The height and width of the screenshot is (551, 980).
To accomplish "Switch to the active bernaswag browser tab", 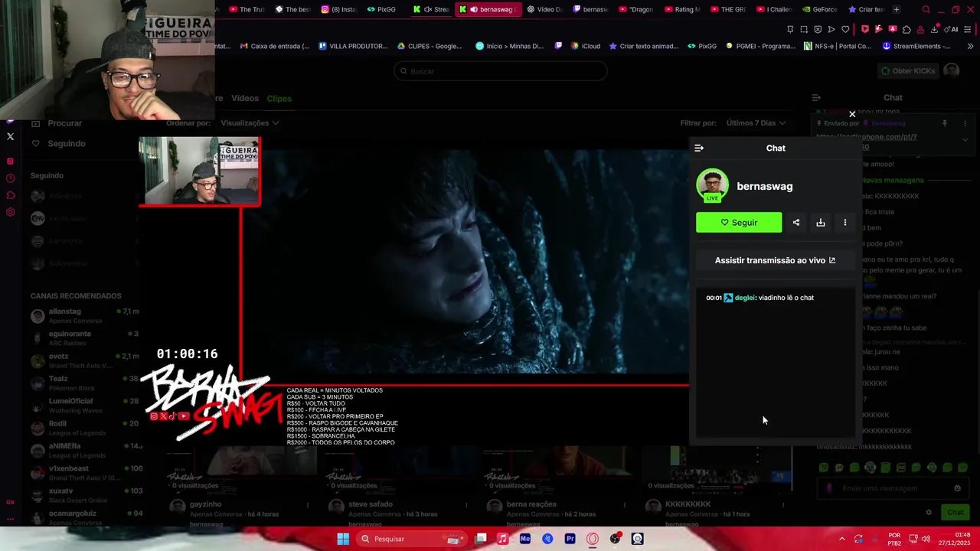I will pos(488,9).
